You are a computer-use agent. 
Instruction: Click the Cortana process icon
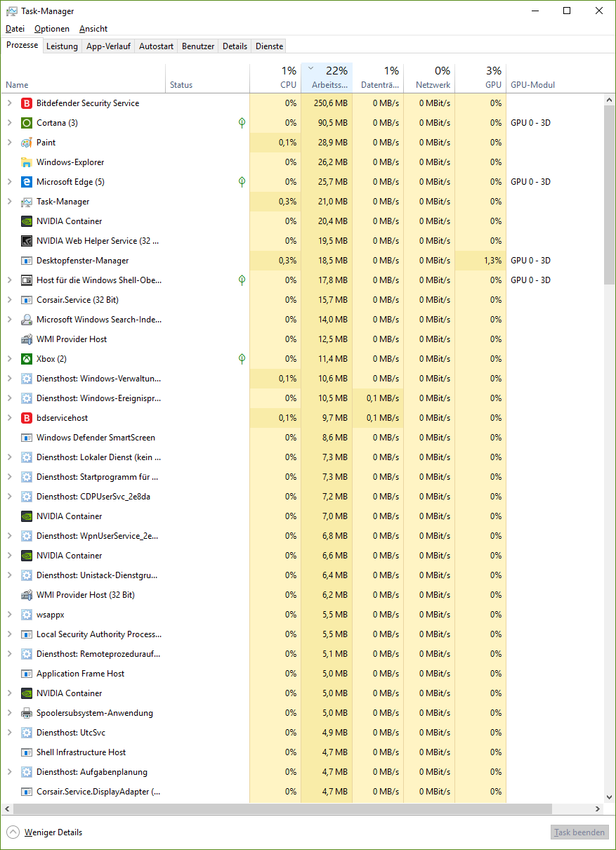click(x=27, y=123)
